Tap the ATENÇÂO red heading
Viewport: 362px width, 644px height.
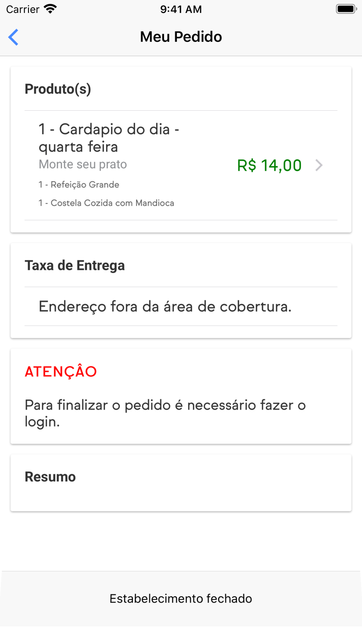61,371
